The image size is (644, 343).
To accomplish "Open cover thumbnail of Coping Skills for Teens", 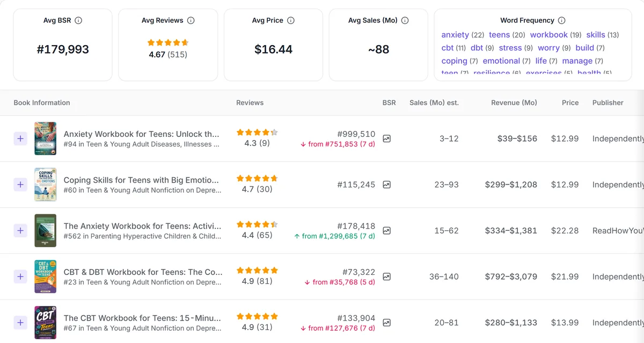I will [x=46, y=185].
